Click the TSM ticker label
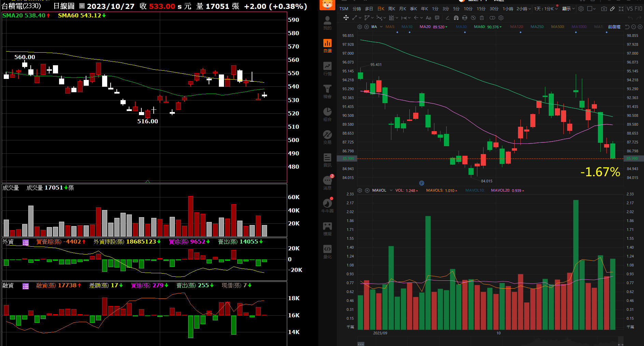 pos(344,9)
